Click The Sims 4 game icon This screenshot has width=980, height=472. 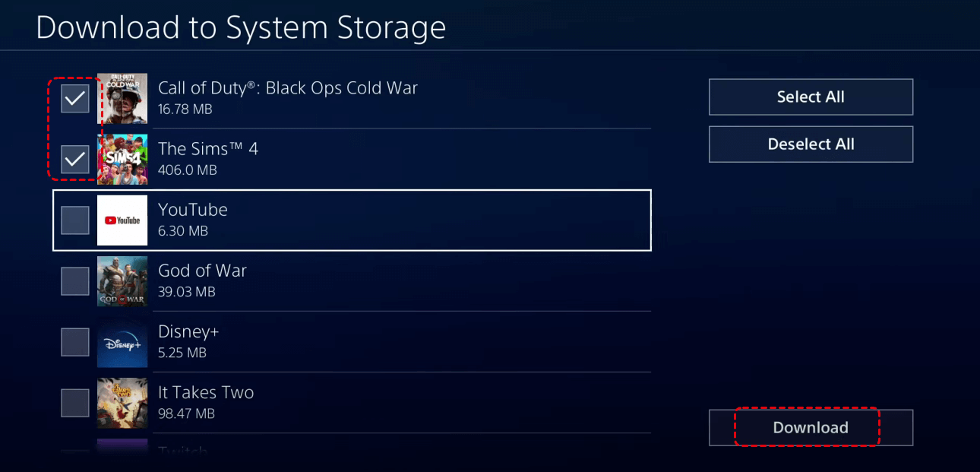(x=122, y=159)
